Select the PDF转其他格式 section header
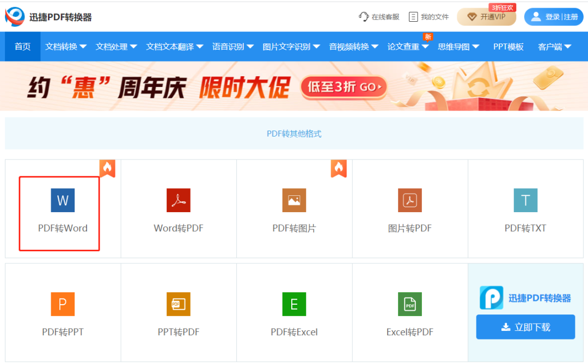Screen dimensions: 588x364 [294, 133]
